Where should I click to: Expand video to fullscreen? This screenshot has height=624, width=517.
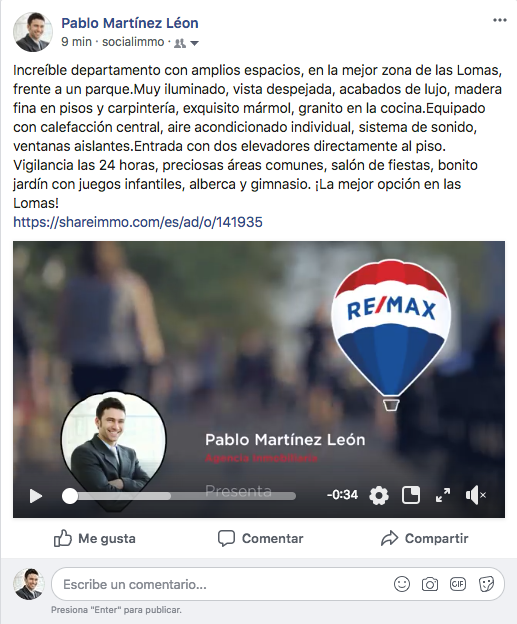(x=443, y=495)
